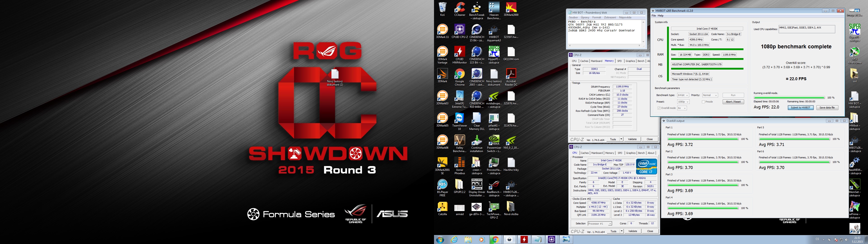The height and width of the screenshot is (244, 868).
Task: Expand Tools dropdown arrow in CPU-Z Memory window
Action: point(621,139)
